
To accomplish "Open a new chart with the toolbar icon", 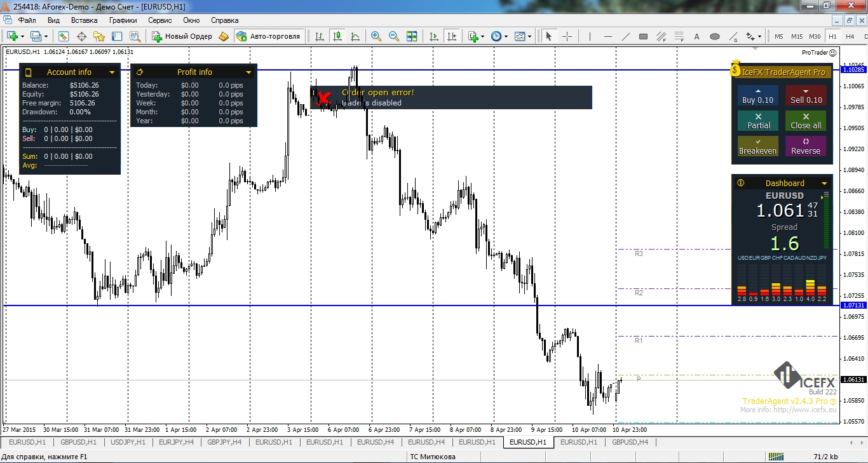I will (12, 36).
